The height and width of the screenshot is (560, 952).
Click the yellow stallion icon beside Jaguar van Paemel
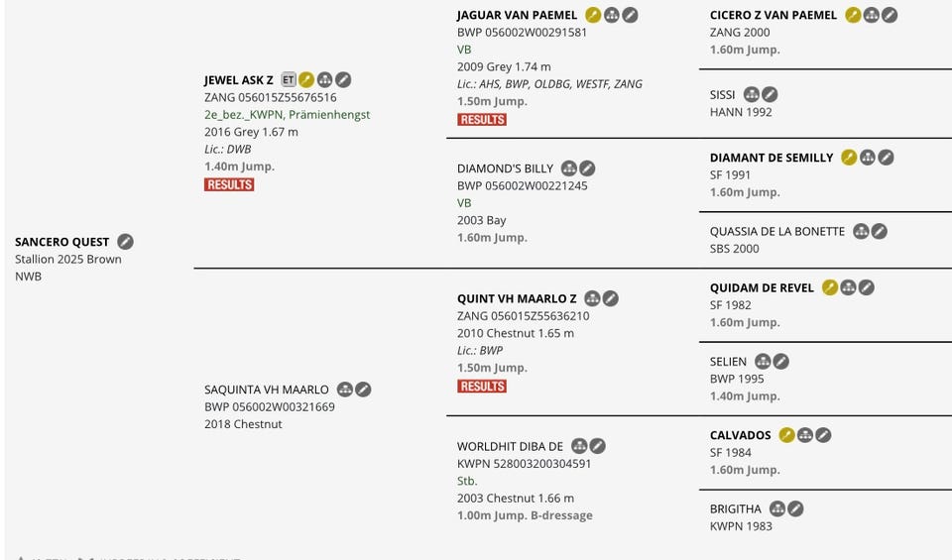593,15
